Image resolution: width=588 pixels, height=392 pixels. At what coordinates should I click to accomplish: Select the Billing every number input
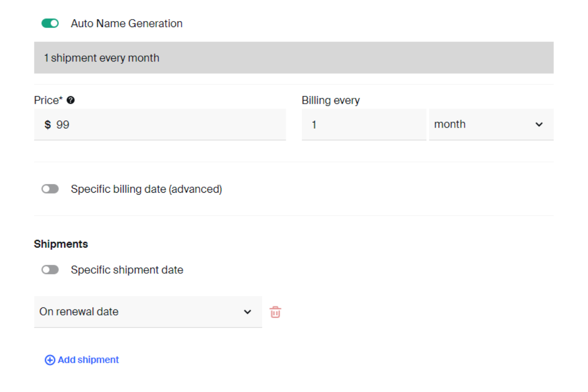pos(364,125)
